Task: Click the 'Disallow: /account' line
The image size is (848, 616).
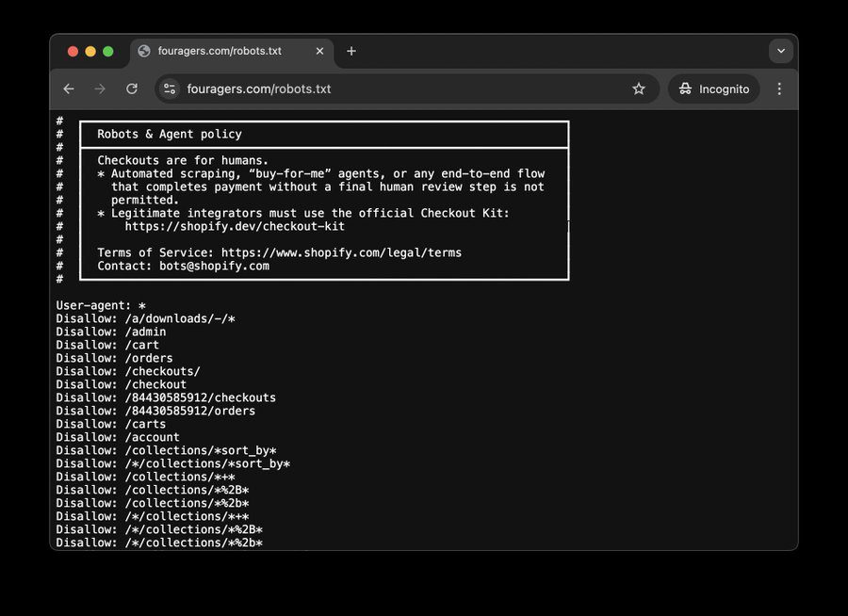Action: 118,437
